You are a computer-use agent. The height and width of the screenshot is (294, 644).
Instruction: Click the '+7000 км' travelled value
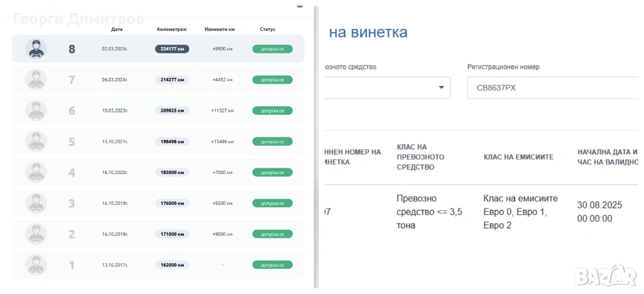[x=222, y=172]
